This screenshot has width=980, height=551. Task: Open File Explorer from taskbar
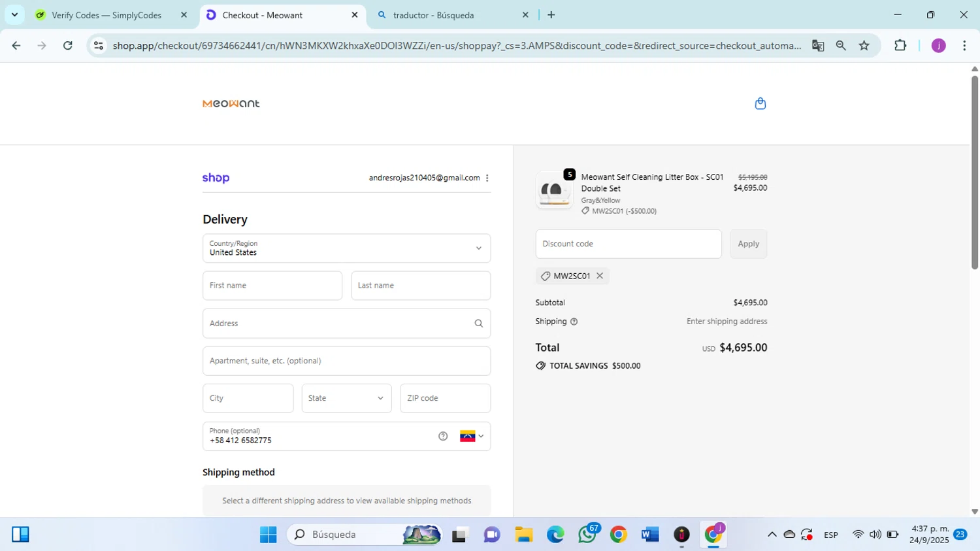coord(523,535)
